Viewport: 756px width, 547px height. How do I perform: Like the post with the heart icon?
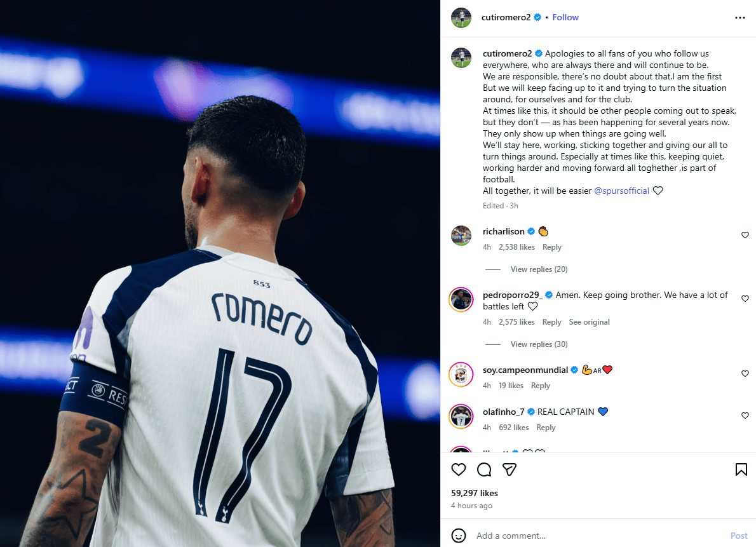pyautogui.click(x=459, y=469)
